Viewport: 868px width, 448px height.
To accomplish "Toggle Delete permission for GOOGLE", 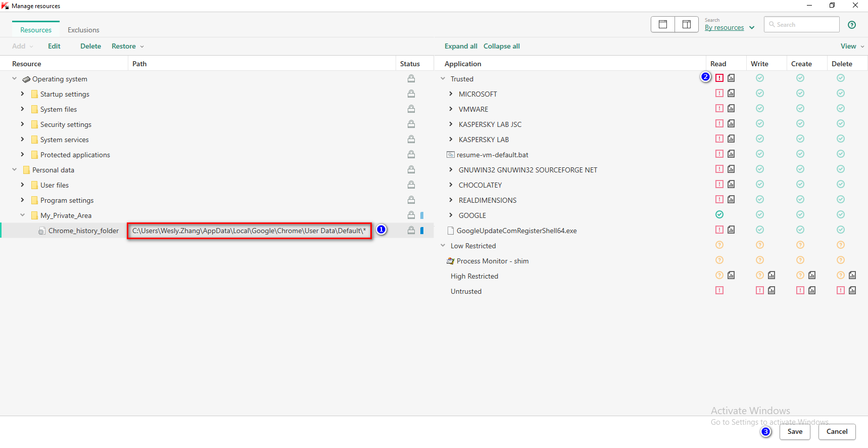I will [841, 214].
